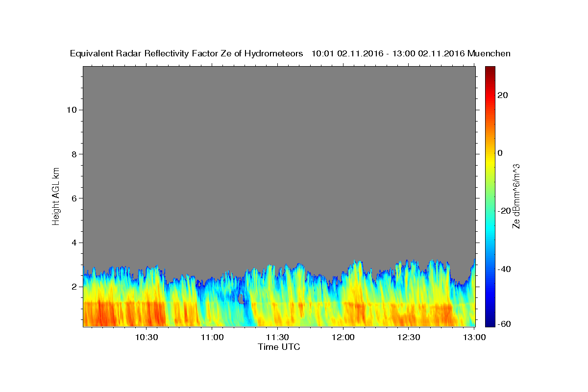588x392 pixels.
Task: Click the 12:30 time axis label
Action: 409,337
